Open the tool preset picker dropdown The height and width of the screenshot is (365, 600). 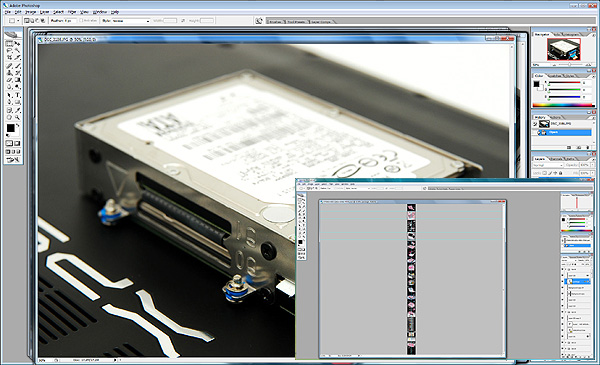(14, 21)
